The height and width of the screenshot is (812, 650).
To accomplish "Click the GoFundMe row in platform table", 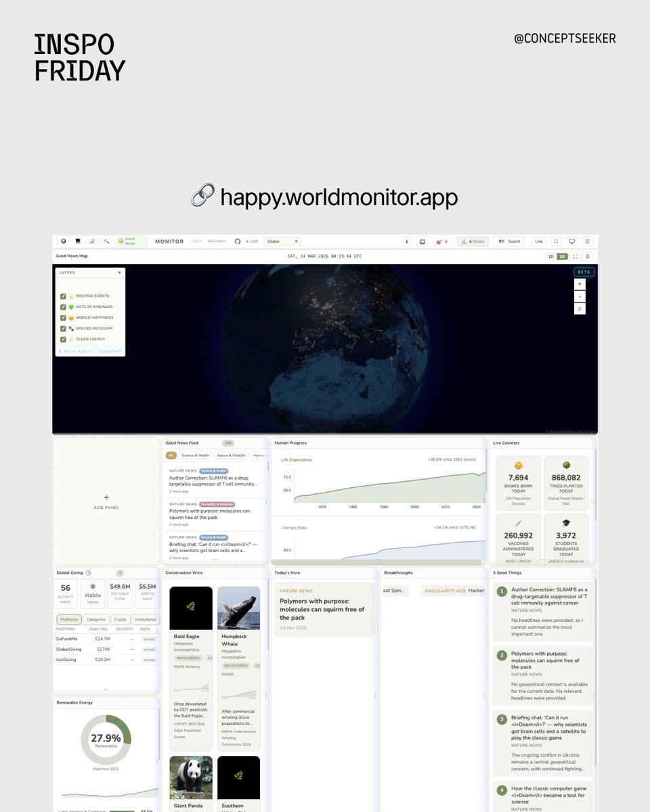I will (x=106, y=638).
